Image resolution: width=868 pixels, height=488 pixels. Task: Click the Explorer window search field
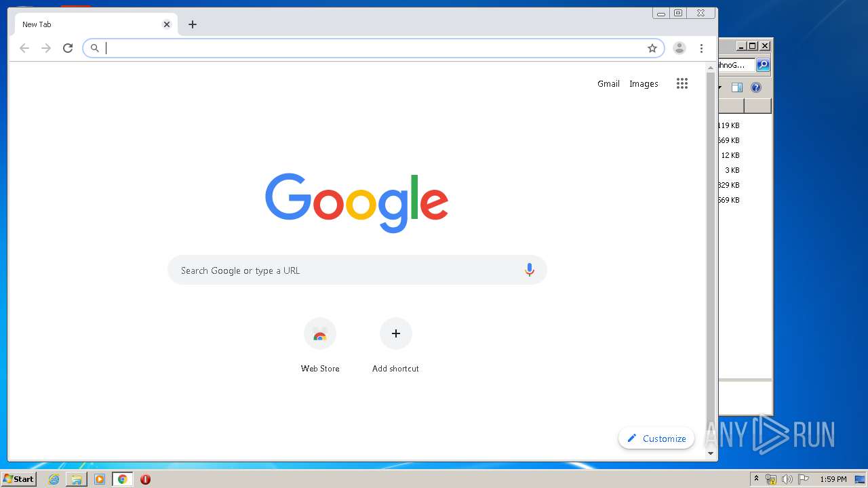pos(736,65)
